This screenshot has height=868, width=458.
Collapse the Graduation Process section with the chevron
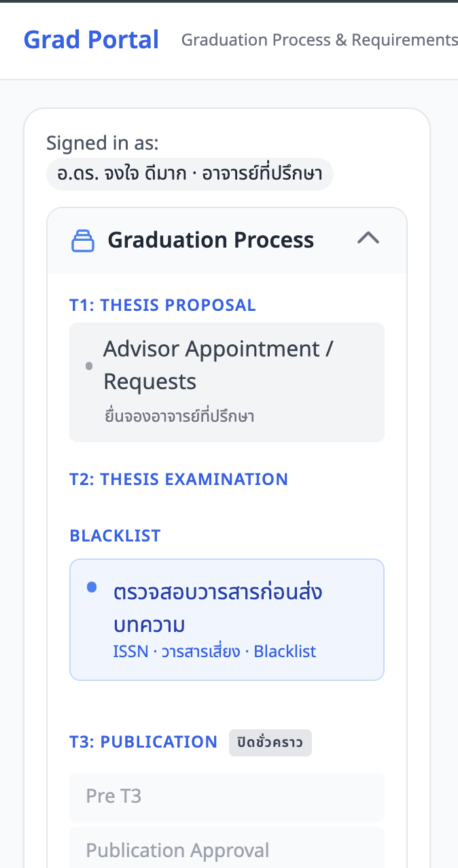point(368,239)
